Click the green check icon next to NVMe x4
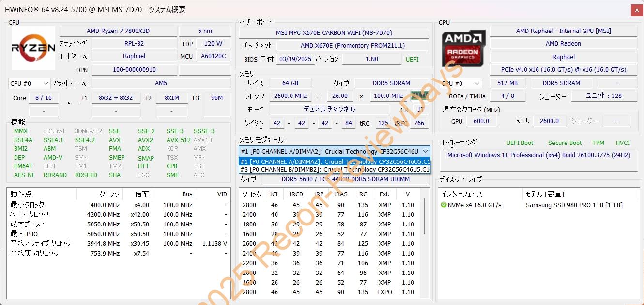 [x=444, y=205]
